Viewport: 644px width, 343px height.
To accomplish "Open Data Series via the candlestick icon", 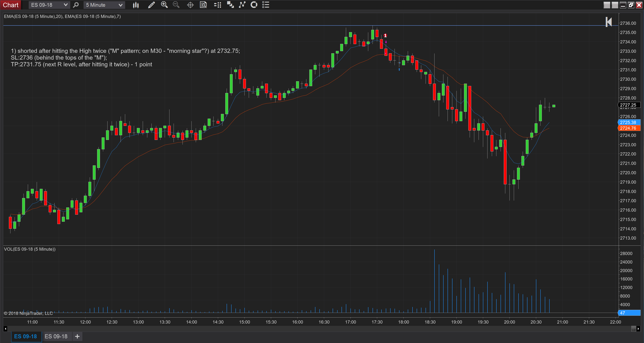I will (136, 5).
